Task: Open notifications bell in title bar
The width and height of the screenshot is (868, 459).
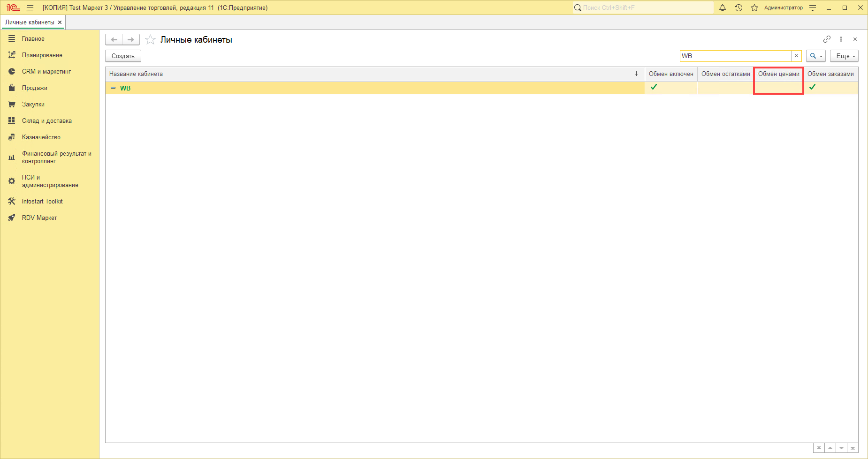Action: pyautogui.click(x=723, y=8)
